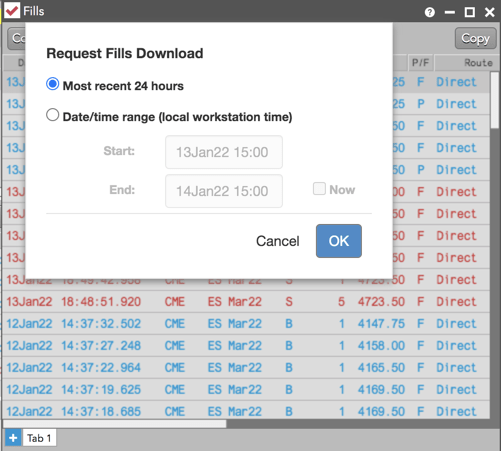
Task: Add a new tab with plus icon
Action: (x=13, y=438)
